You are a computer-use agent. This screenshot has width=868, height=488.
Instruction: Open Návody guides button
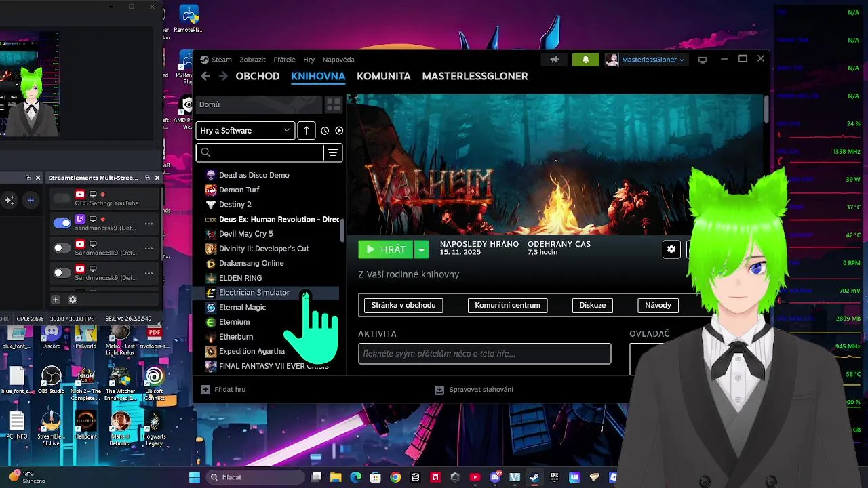[658, 305]
